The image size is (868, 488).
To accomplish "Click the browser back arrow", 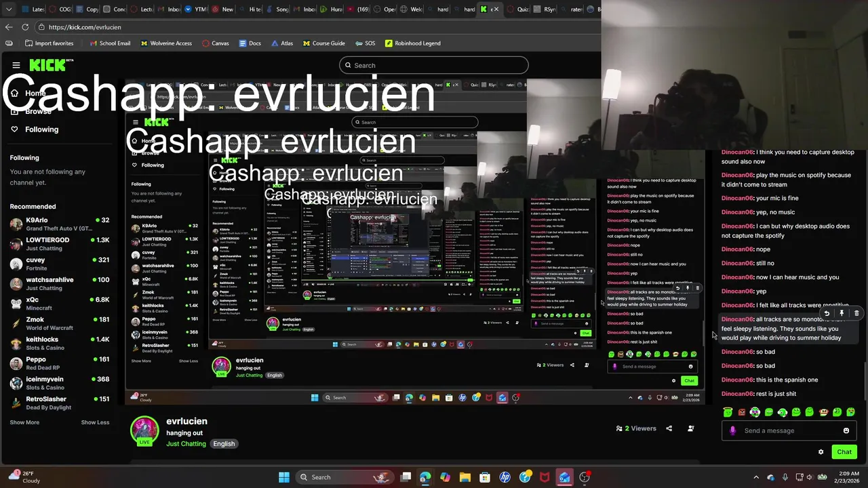I will coord(9,27).
